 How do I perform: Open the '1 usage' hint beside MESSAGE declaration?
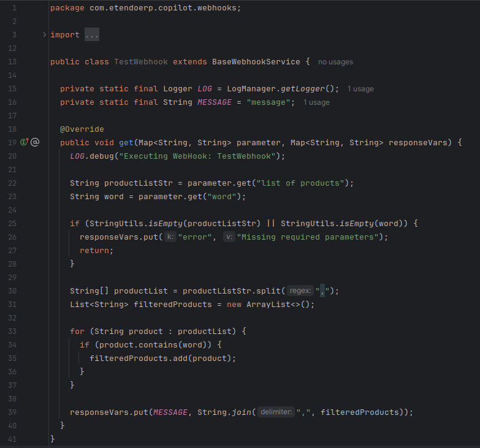tap(316, 102)
